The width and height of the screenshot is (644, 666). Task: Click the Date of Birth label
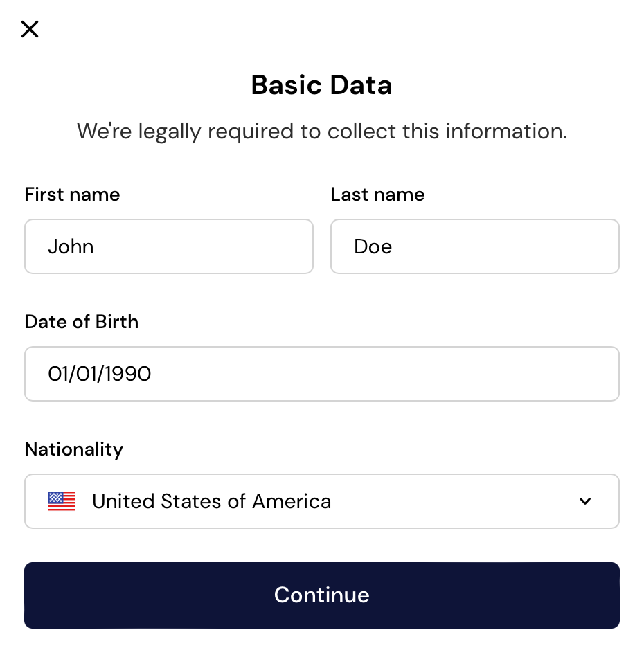point(81,322)
